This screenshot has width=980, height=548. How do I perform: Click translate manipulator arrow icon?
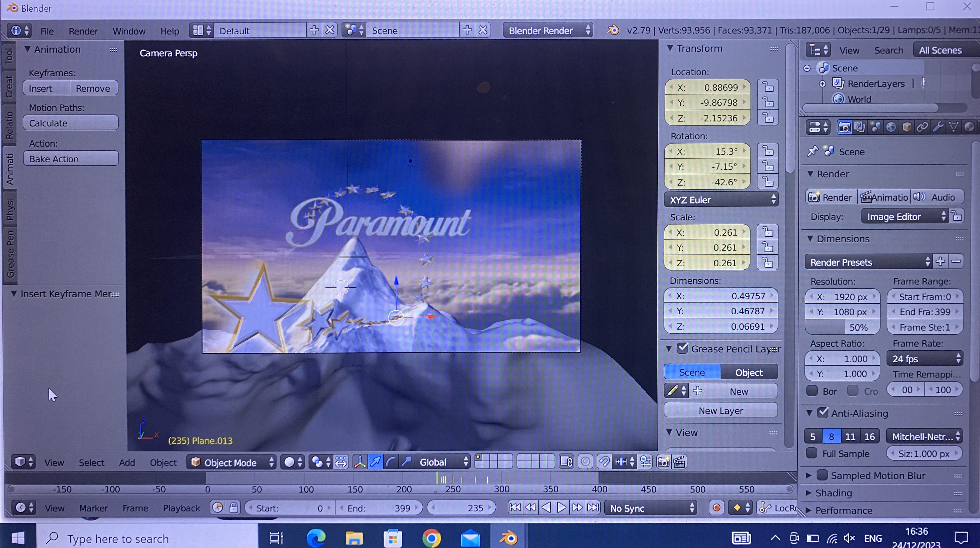point(376,462)
